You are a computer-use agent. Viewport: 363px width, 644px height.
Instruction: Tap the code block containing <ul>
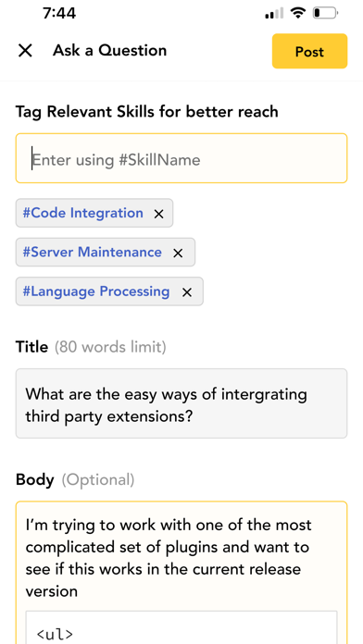coord(181,627)
